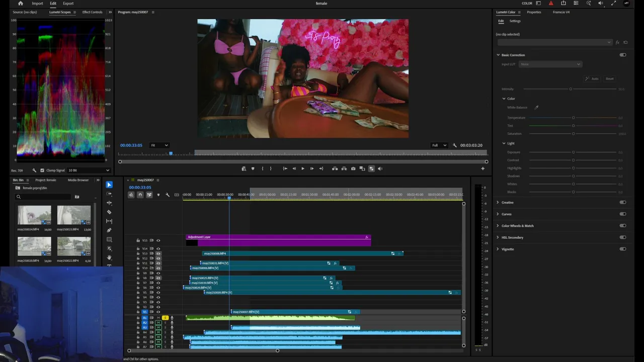Step back one frame
Viewport: 644px width, 362px height.
[294, 168]
